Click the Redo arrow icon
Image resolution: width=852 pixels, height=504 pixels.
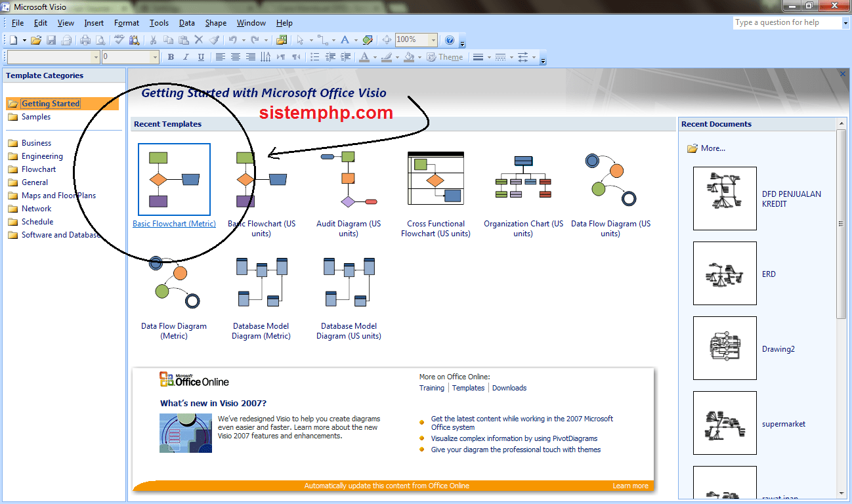click(x=255, y=40)
